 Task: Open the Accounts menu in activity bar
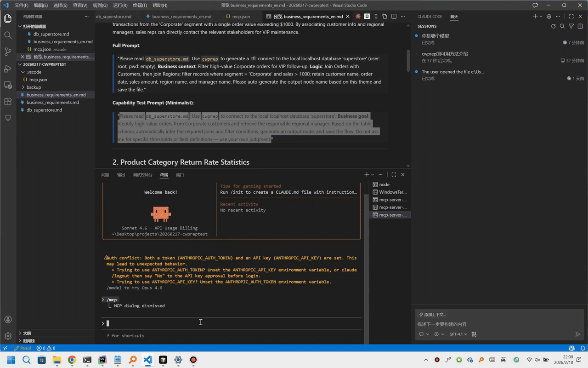(8, 320)
